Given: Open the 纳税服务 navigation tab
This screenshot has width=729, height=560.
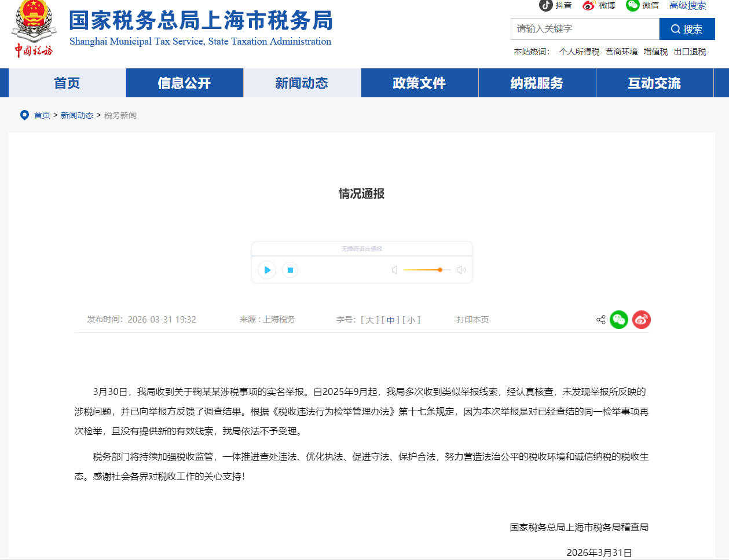Looking at the screenshot, I should pyautogui.click(x=537, y=83).
